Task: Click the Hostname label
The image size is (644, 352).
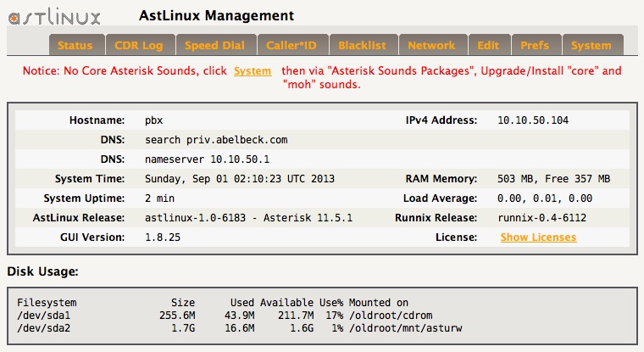Action: (97, 120)
